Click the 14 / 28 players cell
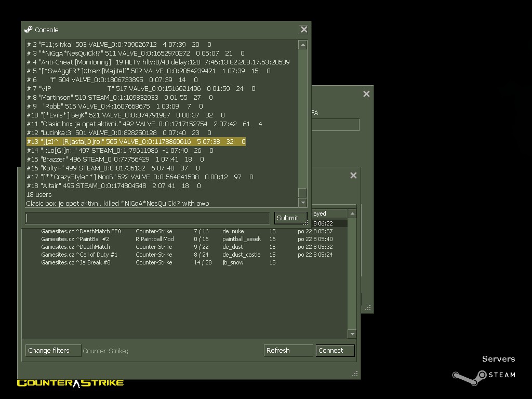The image size is (532, 399). click(x=203, y=262)
